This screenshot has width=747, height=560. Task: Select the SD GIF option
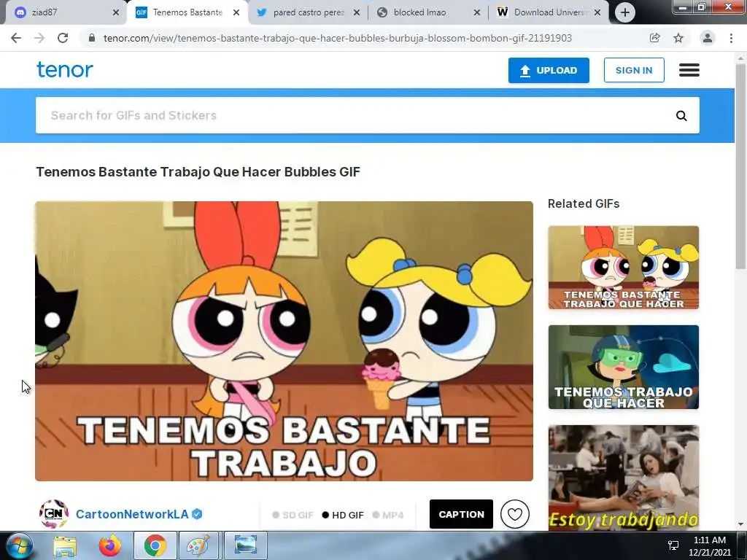(x=293, y=515)
